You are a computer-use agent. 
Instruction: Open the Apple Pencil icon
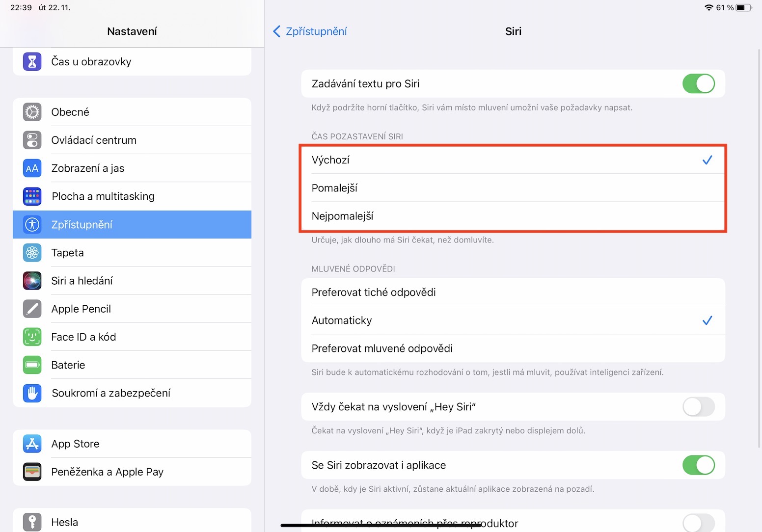(32, 309)
